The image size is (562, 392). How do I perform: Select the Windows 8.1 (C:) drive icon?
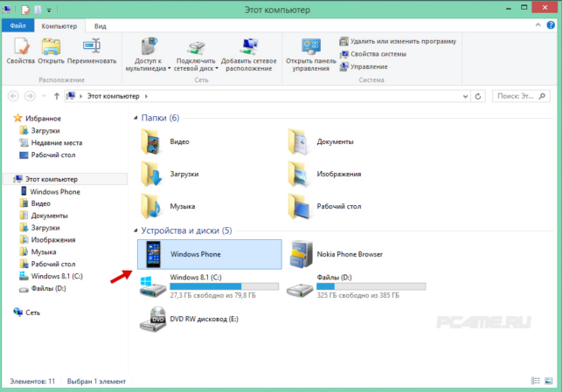(x=153, y=286)
